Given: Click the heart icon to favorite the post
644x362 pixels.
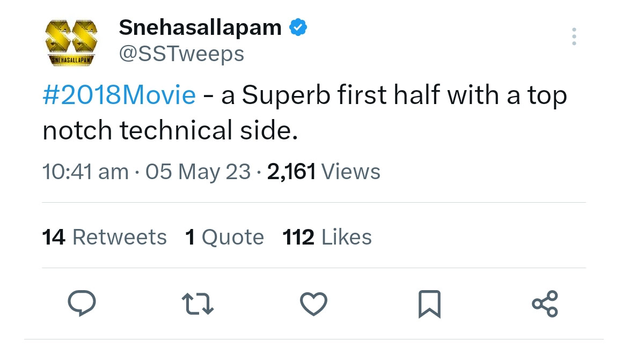Looking at the screenshot, I should click(314, 304).
